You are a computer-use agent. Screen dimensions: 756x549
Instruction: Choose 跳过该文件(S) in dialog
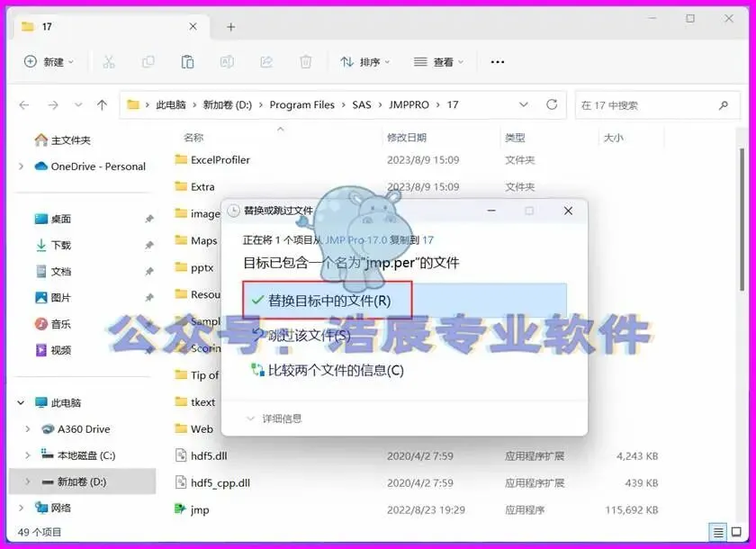click(x=301, y=336)
